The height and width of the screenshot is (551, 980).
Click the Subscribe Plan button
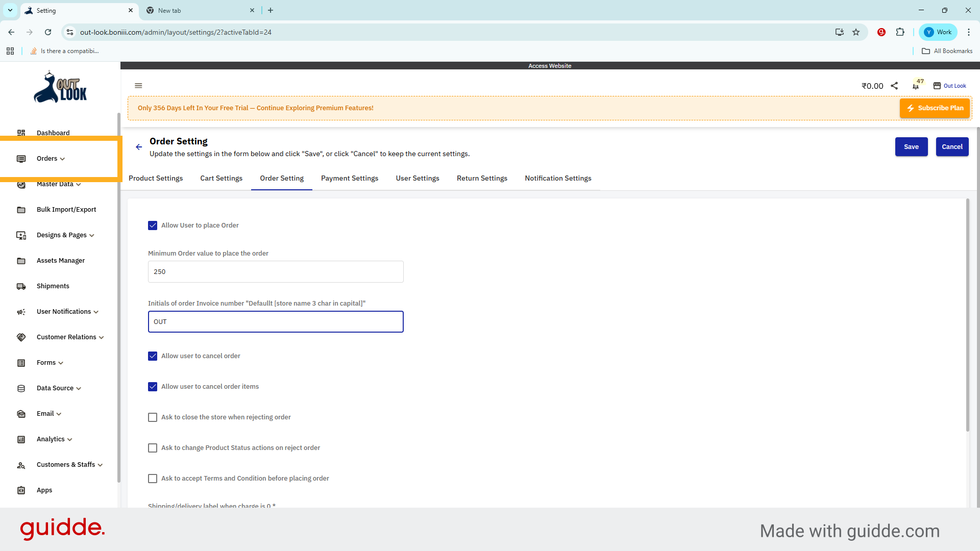click(935, 108)
